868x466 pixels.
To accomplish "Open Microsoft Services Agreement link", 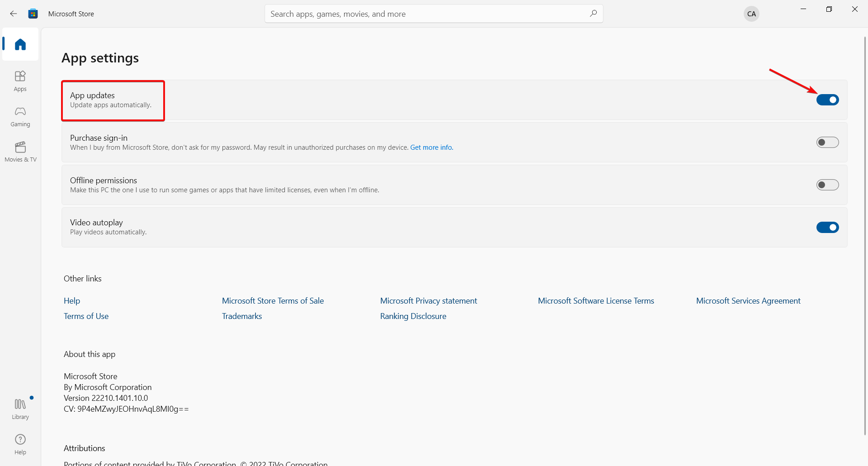I will pos(748,301).
